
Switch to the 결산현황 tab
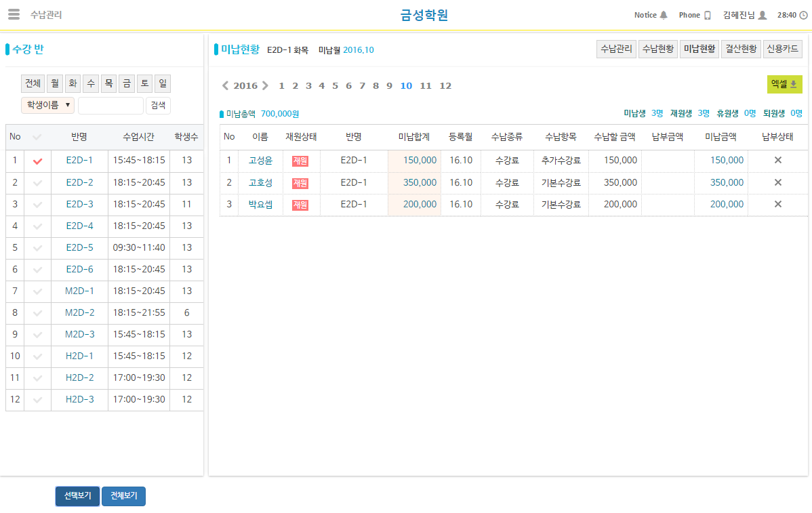741,49
